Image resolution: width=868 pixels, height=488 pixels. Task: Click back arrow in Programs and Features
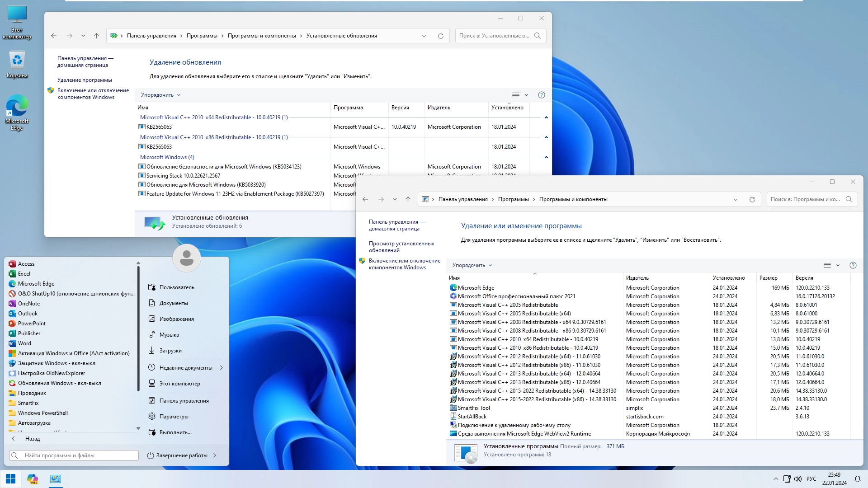[x=365, y=199]
